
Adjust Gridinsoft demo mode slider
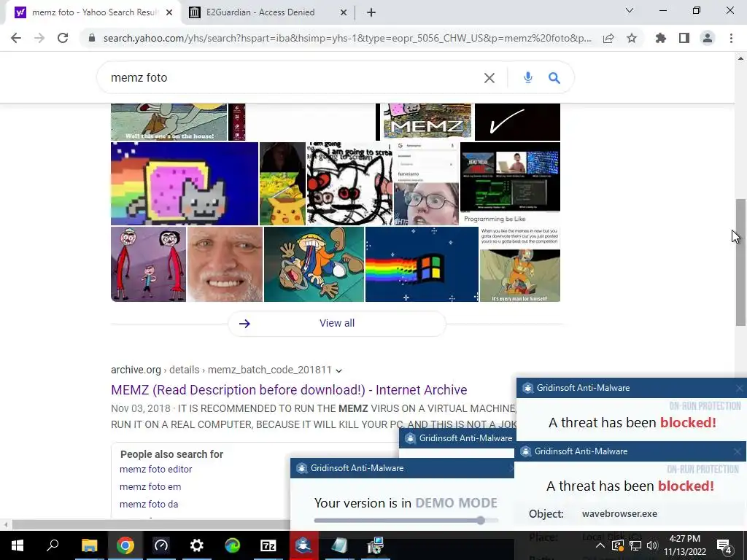tap(481, 521)
